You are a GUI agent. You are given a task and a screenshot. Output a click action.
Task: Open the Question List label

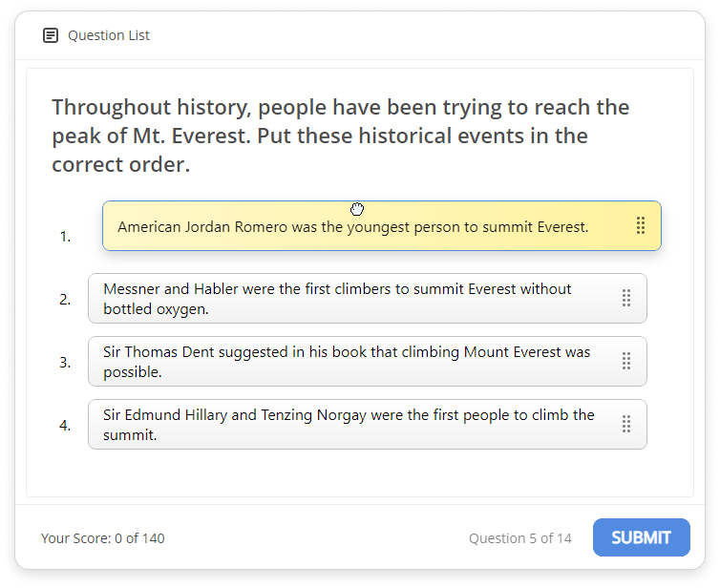coord(108,35)
